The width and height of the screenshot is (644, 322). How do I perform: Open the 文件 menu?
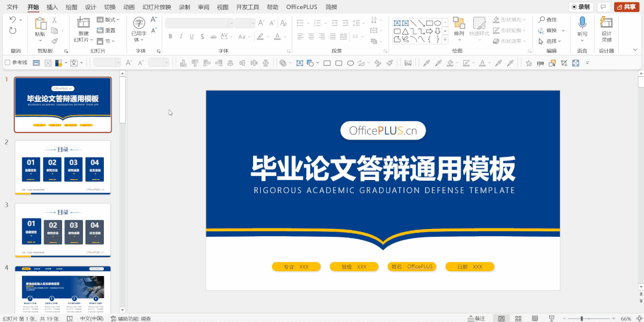13,7
